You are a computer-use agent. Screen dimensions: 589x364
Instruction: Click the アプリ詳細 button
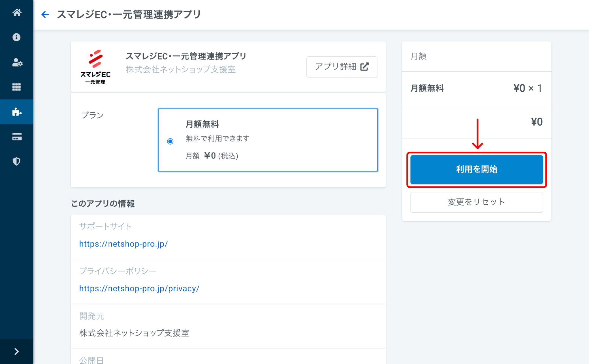342,67
